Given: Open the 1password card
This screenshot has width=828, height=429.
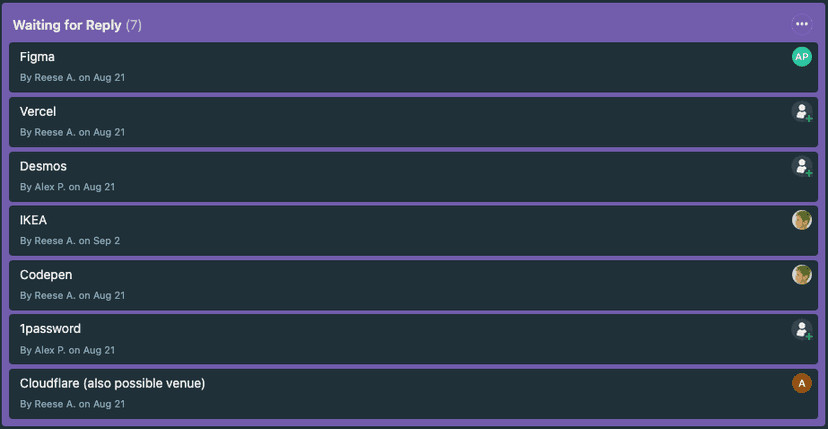Looking at the screenshot, I should pyautogui.click(x=50, y=329).
